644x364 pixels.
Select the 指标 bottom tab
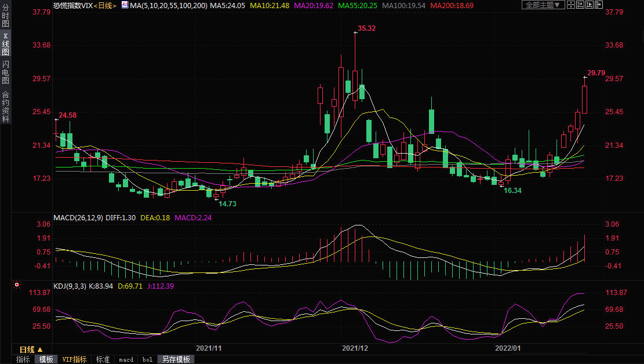[23, 359]
